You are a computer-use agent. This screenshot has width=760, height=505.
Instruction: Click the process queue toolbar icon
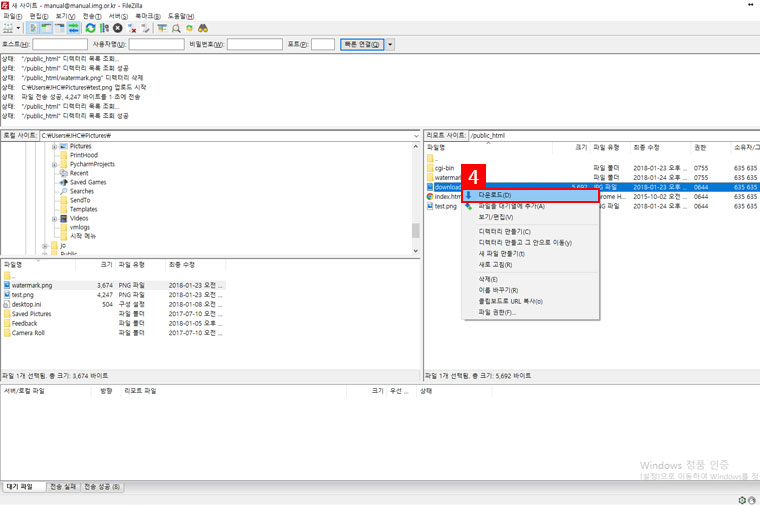[104, 28]
